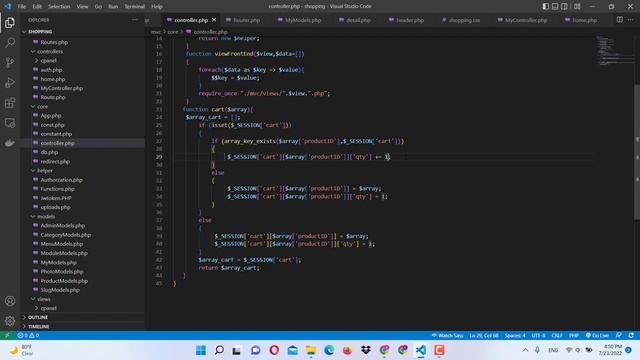Expand the cpanel folder under controllers
The image size is (640, 360).
[x=48, y=60]
